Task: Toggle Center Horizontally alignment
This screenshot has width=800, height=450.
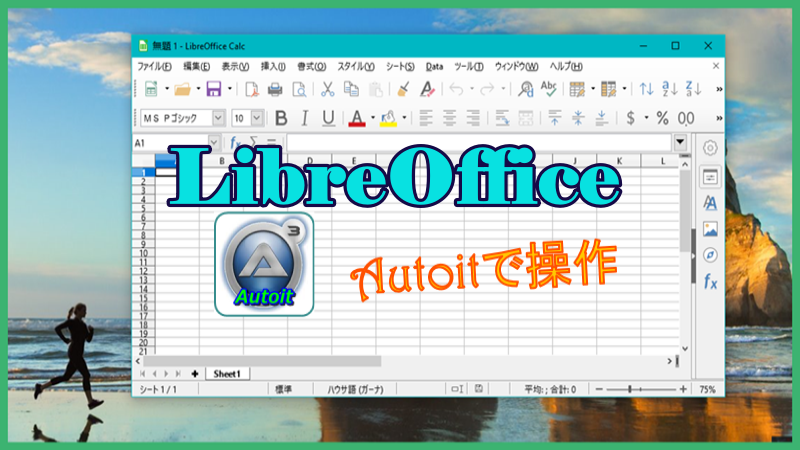Action: coord(449,118)
